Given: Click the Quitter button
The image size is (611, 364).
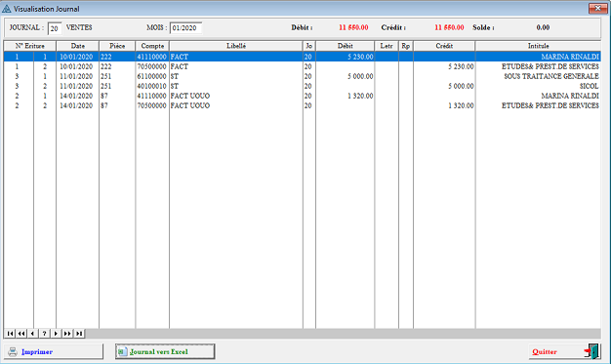Looking at the screenshot, I should (x=564, y=351).
